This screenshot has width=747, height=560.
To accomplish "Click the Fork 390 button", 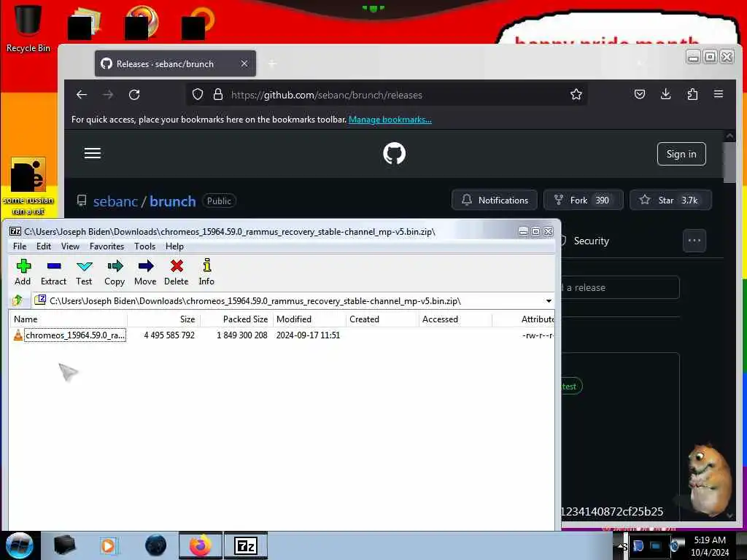I will coord(583,200).
